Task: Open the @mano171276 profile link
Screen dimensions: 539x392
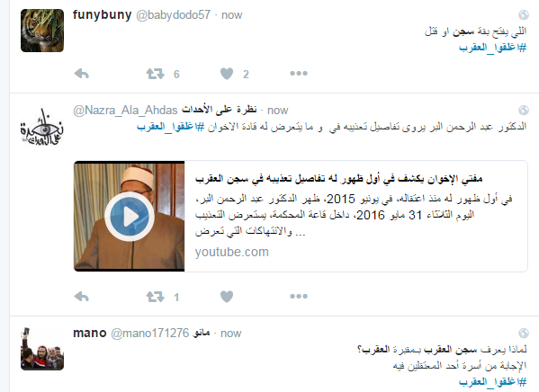Action: pos(150,334)
